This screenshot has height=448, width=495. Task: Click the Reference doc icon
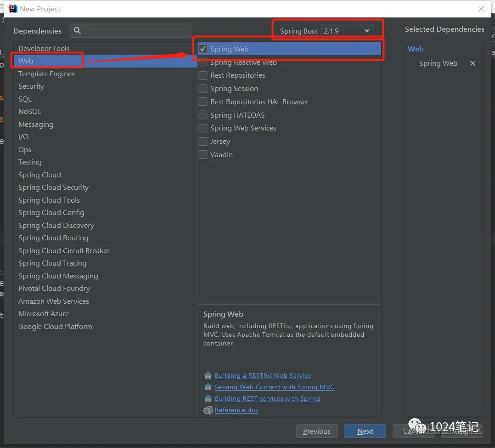coord(208,410)
